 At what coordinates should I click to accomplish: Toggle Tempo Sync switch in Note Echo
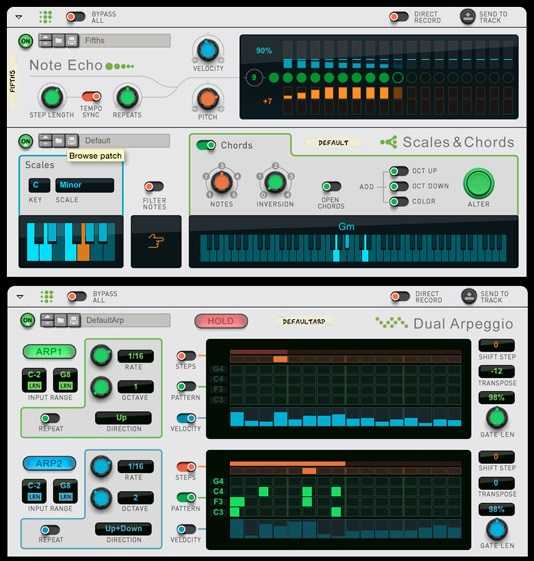coord(92,96)
